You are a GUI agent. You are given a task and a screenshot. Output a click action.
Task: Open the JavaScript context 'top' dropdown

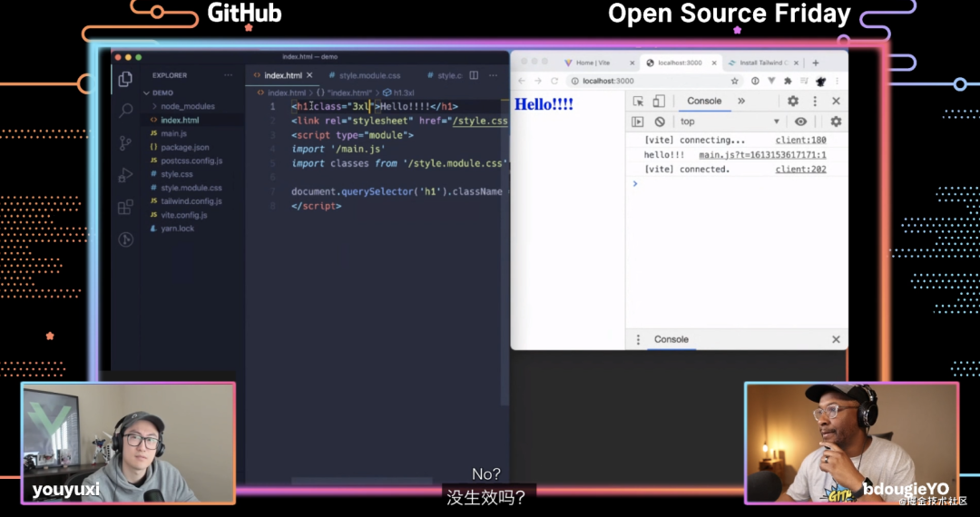pos(730,122)
